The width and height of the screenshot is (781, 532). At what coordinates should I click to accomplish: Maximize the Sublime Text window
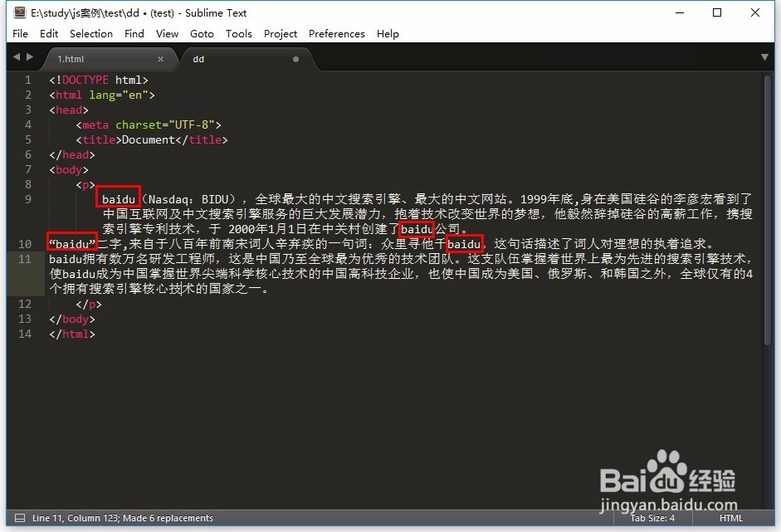coord(717,12)
